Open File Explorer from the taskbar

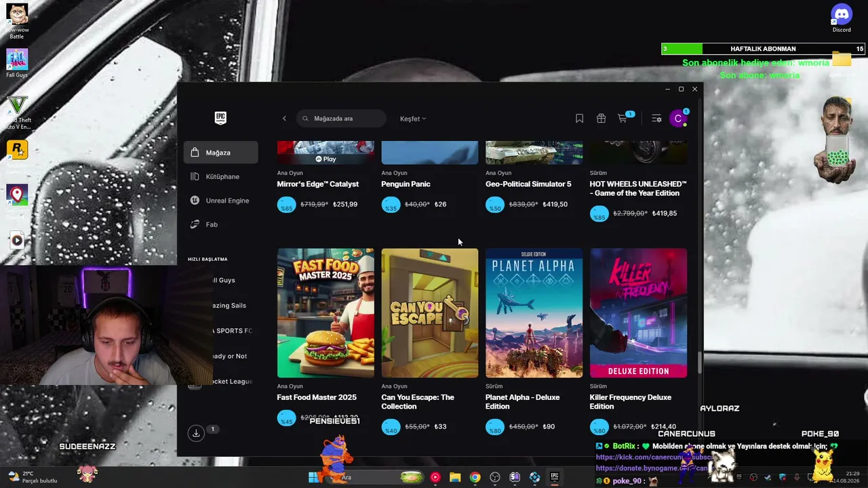[x=455, y=477]
